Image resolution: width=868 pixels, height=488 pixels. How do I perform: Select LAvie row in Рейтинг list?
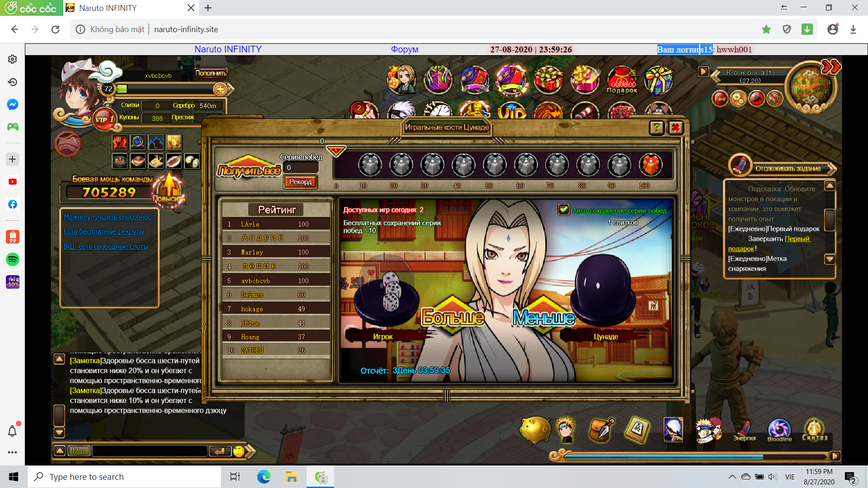(276, 224)
